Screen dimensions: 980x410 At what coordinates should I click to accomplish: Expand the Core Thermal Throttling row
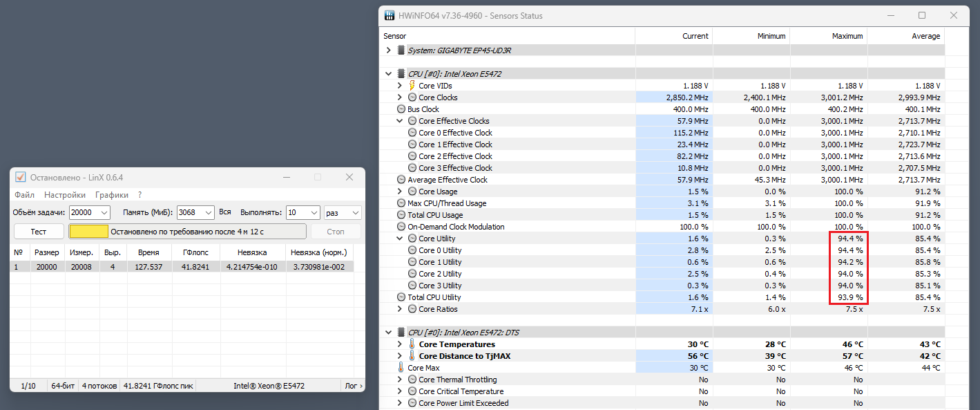[400, 380]
